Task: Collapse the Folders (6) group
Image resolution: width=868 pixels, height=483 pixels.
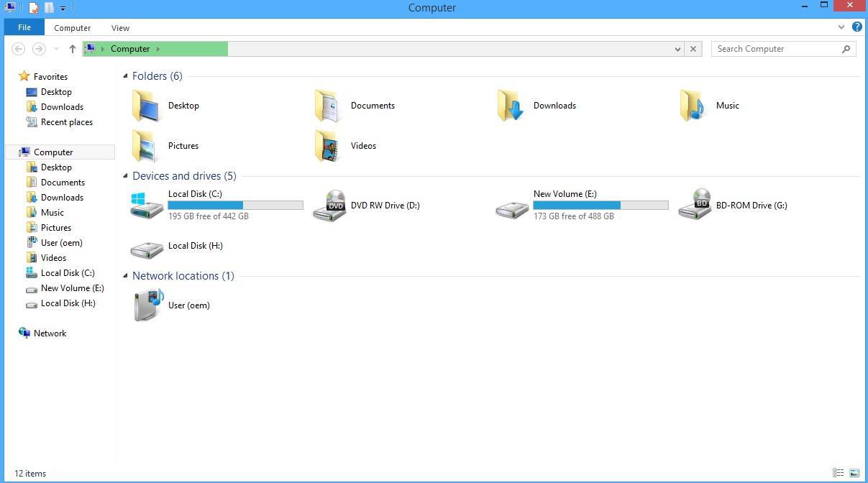Action: pyautogui.click(x=125, y=76)
